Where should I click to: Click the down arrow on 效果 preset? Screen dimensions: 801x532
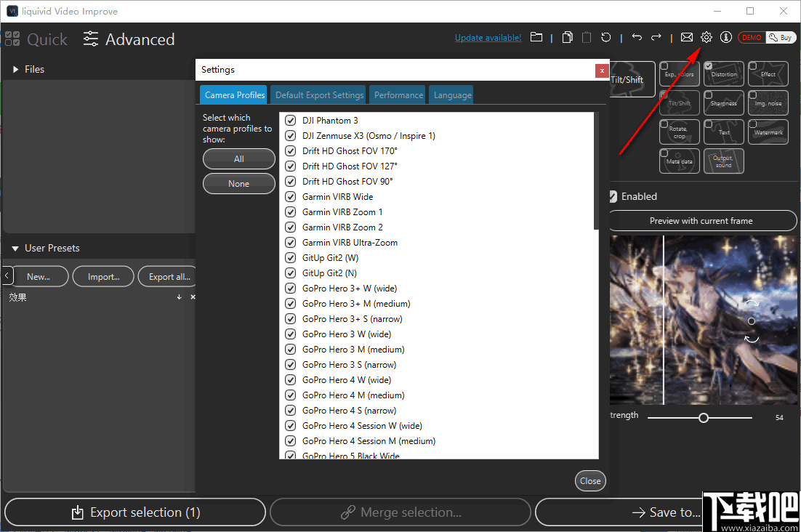[x=179, y=297]
